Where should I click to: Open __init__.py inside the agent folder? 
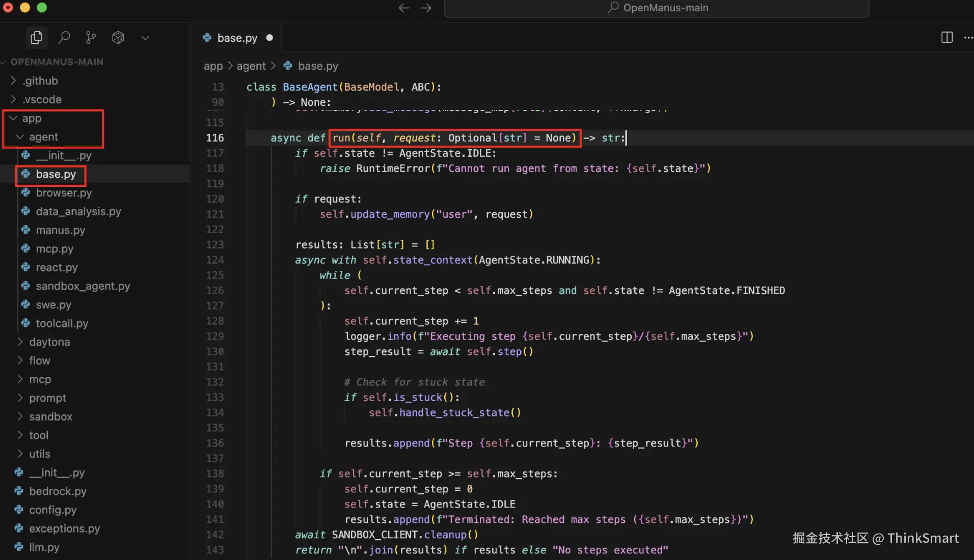[63, 156]
